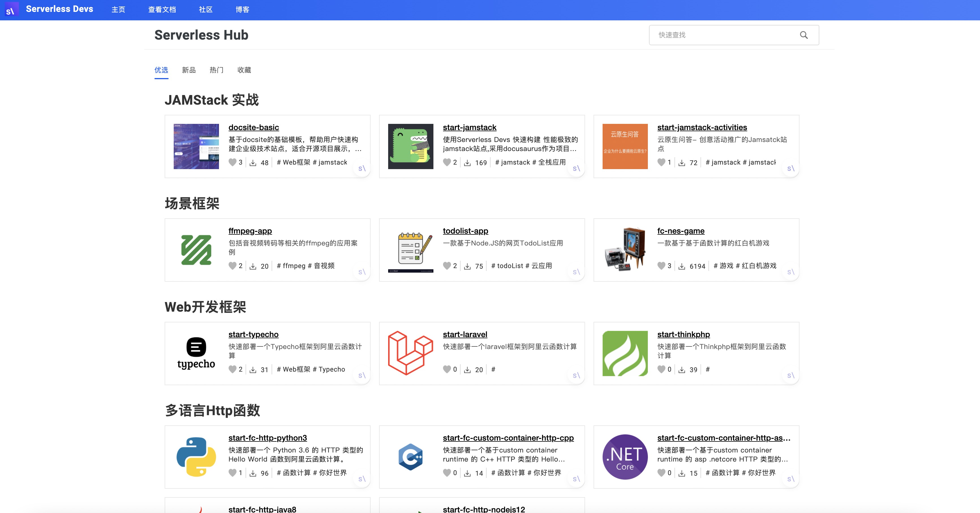This screenshot has height=513, width=980.
Task: Toggle the heart on docsite-basic card
Action: 232,162
